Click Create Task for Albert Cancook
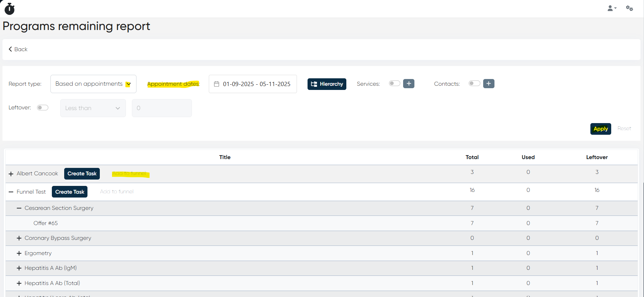 pyautogui.click(x=82, y=174)
